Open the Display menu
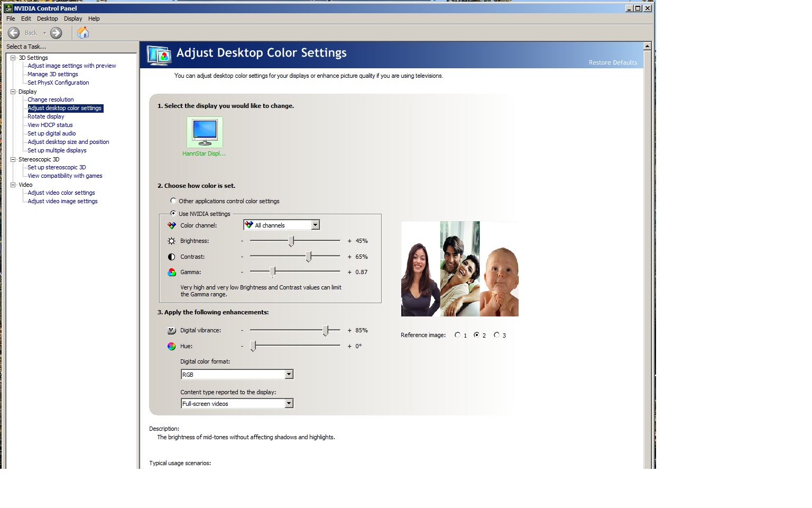The width and height of the screenshot is (812, 508). (73, 19)
